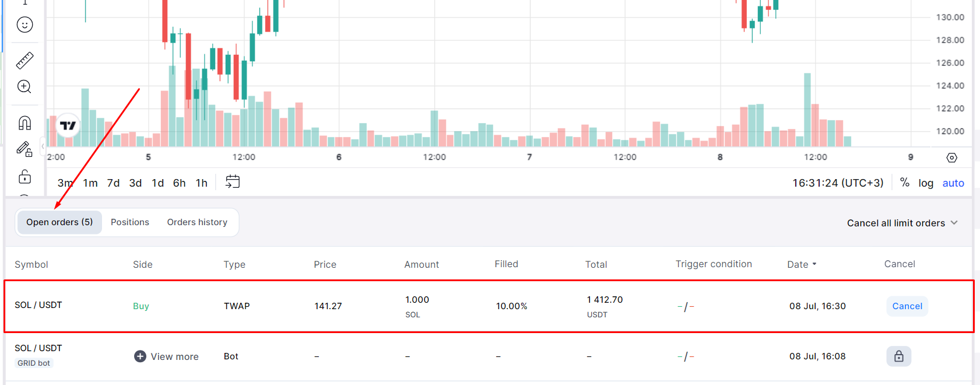
Task: Switch to log scale
Action: (926, 183)
